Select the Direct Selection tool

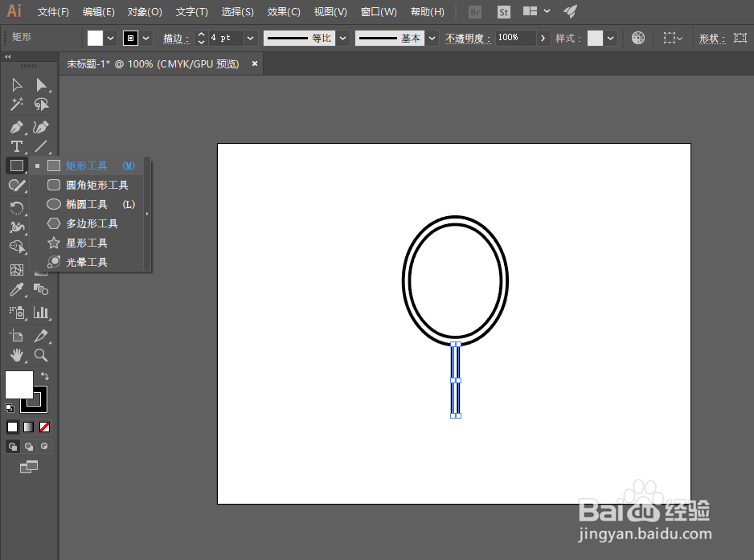point(41,85)
